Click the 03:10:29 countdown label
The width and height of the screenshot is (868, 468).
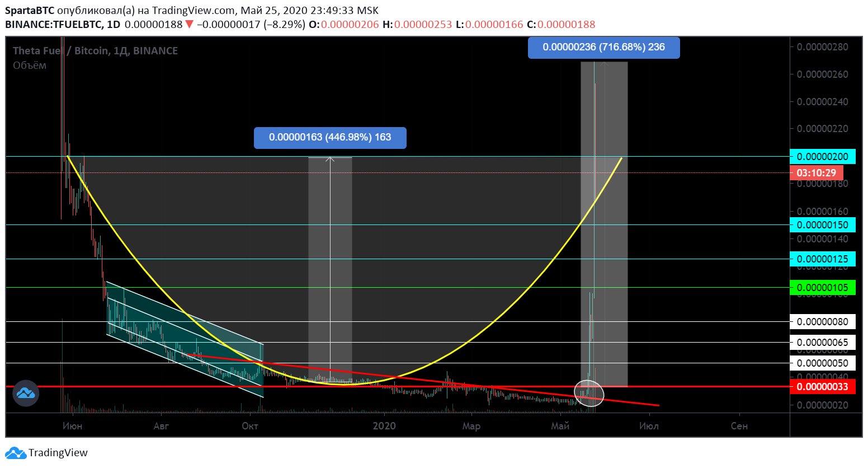[x=816, y=173]
